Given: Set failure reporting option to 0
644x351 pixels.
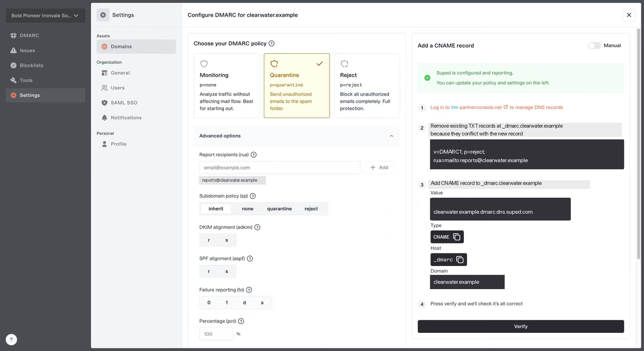Looking at the screenshot, I should (x=209, y=303).
